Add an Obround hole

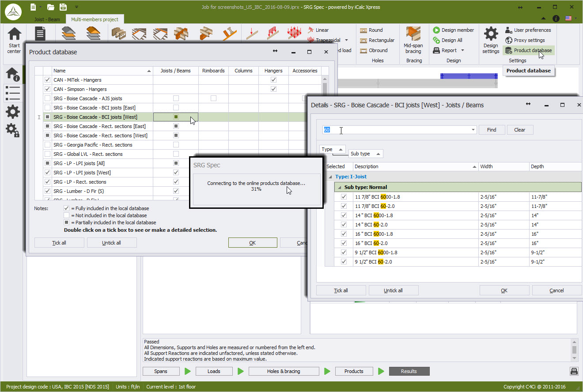374,50
